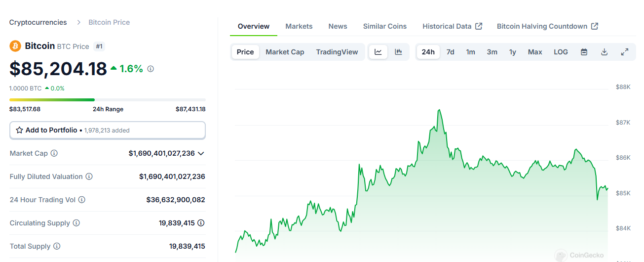Open Fully Diluted Valuation info icon
Viewport: 644px width, 262px height.
pos(89,176)
